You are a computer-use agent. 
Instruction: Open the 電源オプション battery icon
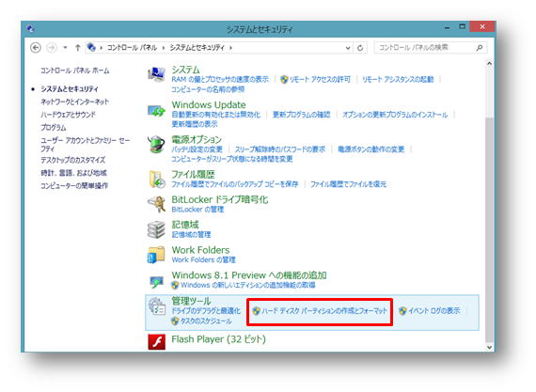[x=156, y=144]
